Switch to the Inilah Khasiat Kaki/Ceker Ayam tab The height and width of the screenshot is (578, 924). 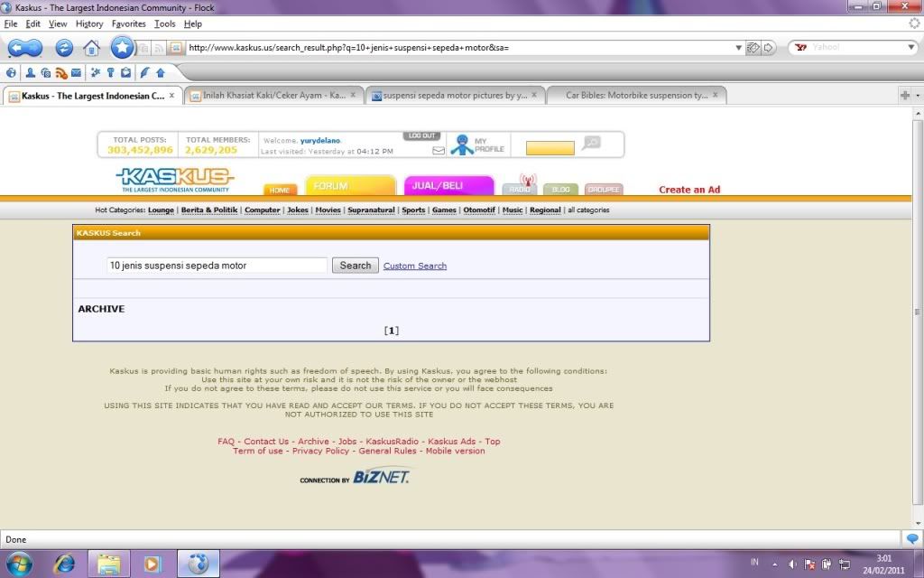click(x=273, y=95)
